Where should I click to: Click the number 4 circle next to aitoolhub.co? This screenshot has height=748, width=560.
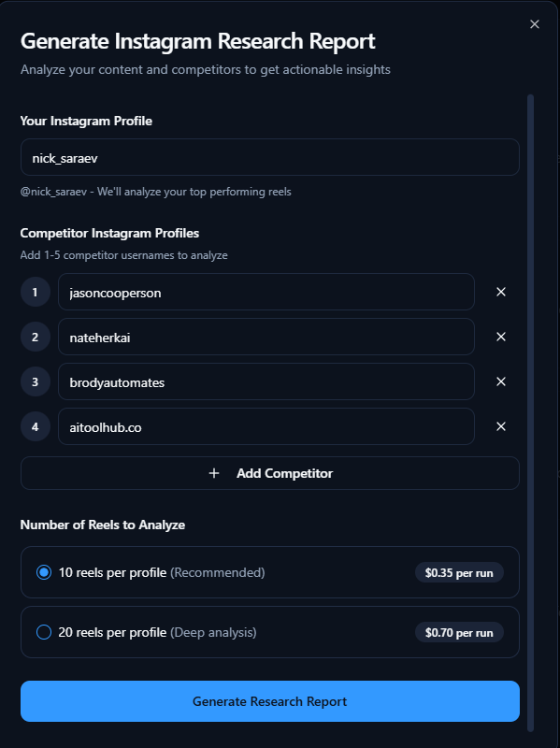click(x=35, y=426)
